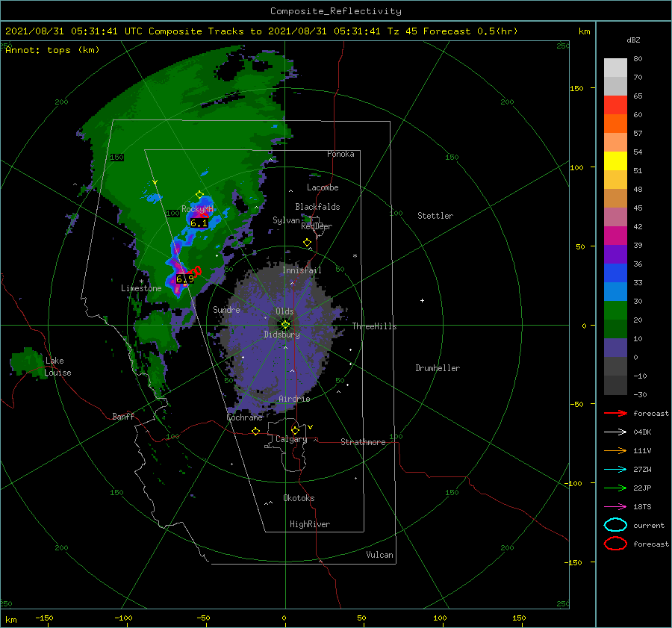Viewport: 672px width, 628px height.
Task: Click the yellow diamond marker at Calgary
Action: [295, 430]
